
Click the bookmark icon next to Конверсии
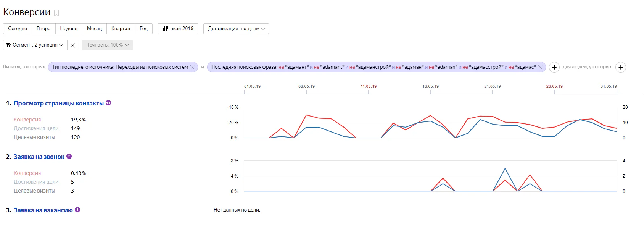(56, 13)
